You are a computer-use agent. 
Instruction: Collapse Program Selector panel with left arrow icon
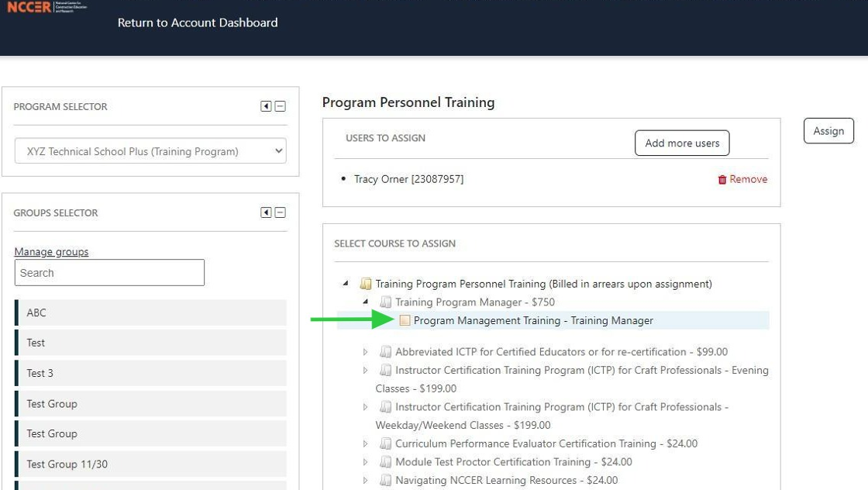(266, 107)
